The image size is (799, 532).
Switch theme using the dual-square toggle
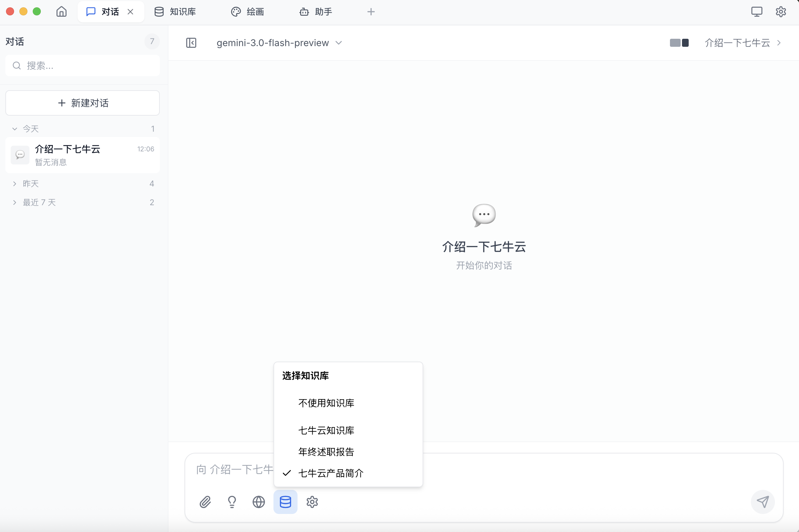pos(679,43)
